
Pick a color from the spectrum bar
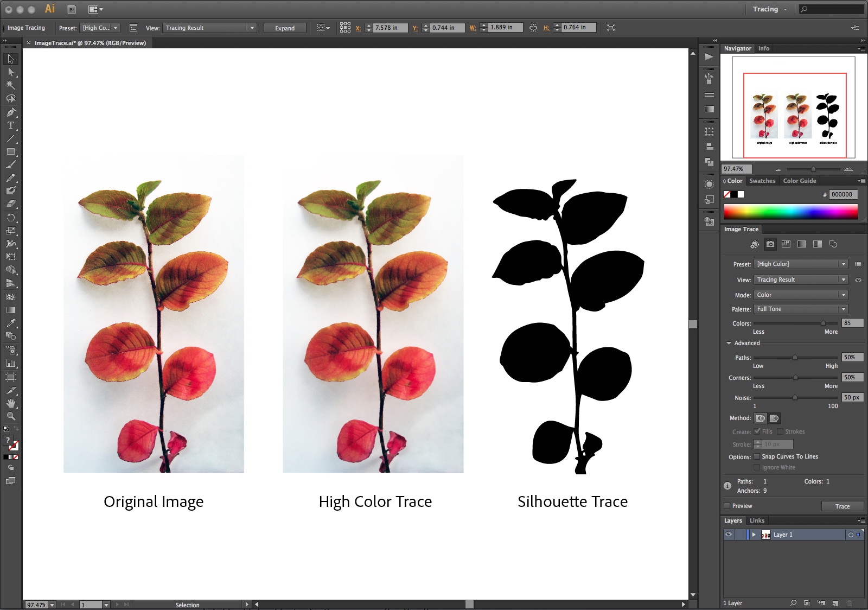coord(790,212)
